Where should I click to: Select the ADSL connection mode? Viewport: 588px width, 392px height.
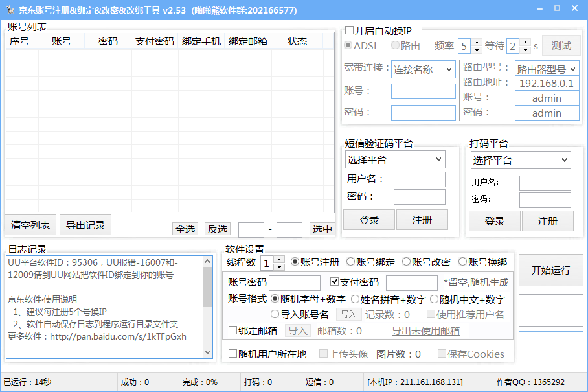pyautogui.click(x=348, y=45)
